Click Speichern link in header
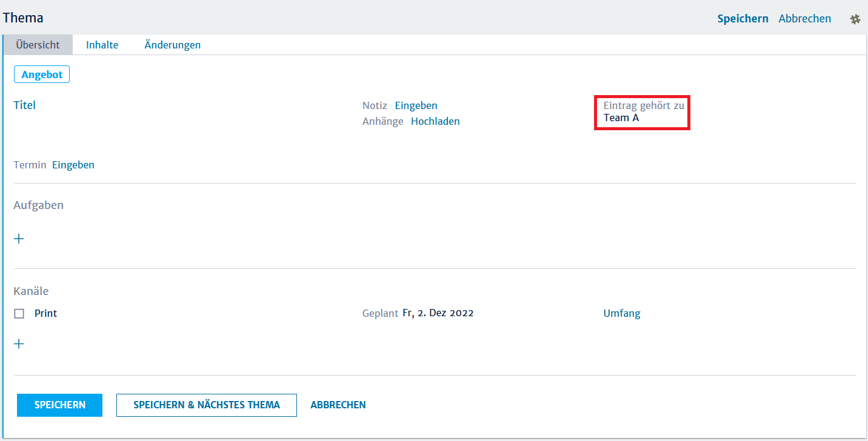This screenshot has width=868, height=441. (x=743, y=19)
